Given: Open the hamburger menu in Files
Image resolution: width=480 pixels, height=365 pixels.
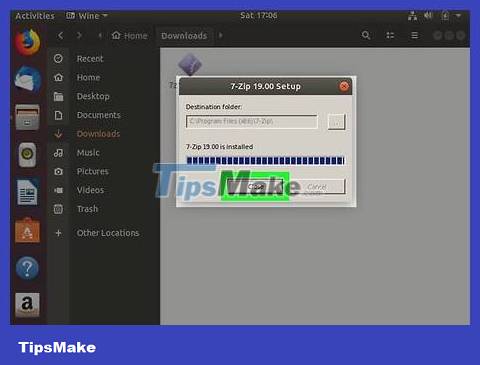Looking at the screenshot, I should pyautogui.click(x=415, y=35).
